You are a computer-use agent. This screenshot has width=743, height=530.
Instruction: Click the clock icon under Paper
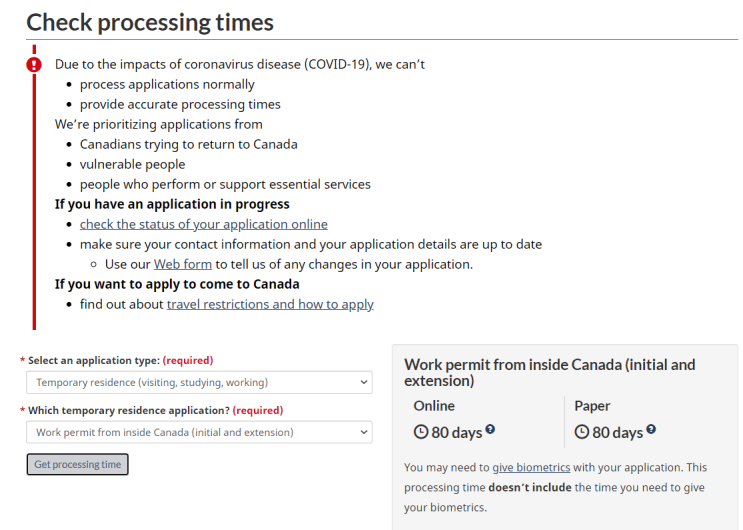pyautogui.click(x=581, y=432)
